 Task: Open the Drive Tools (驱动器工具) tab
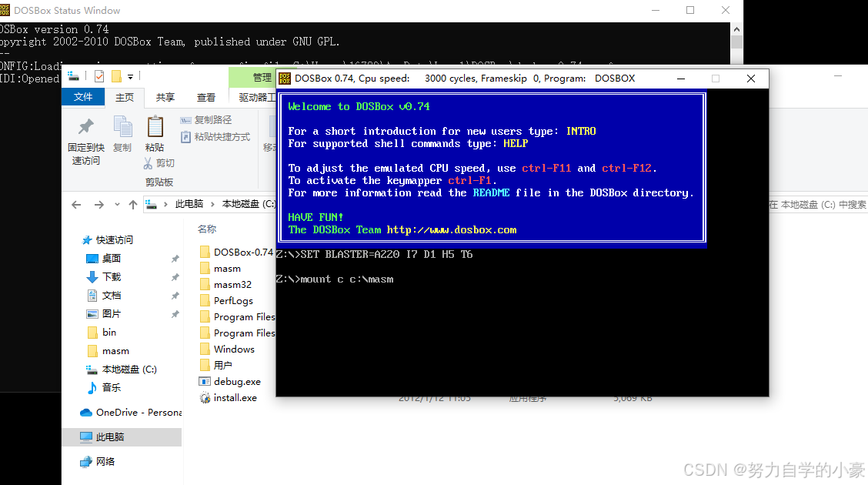click(256, 98)
